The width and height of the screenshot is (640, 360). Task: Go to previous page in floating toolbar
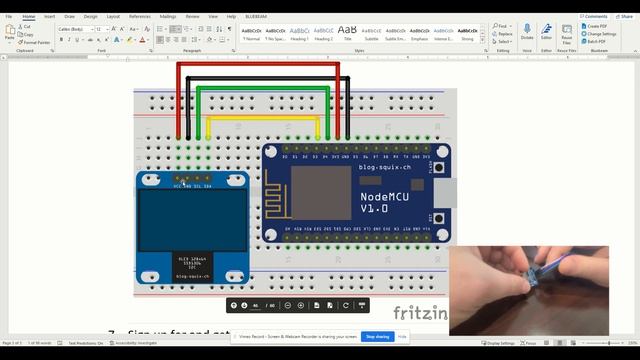click(233, 305)
